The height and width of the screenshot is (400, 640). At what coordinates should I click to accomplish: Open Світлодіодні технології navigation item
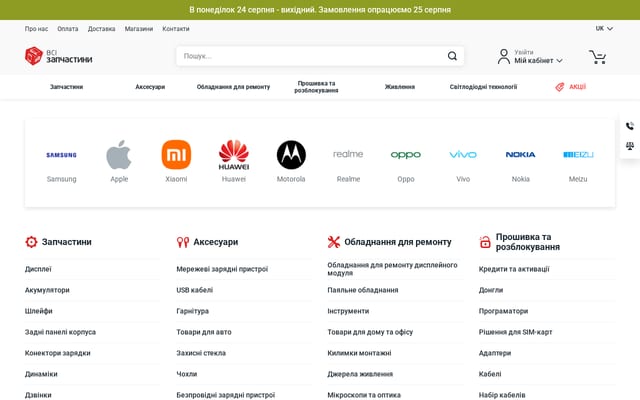(x=483, y=87)
